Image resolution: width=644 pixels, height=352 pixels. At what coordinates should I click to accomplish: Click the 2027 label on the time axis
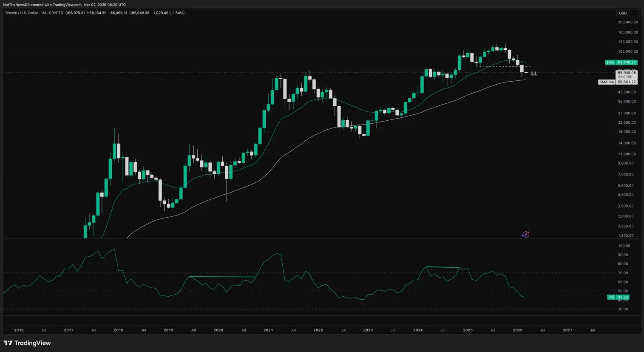tap(567, 330)
